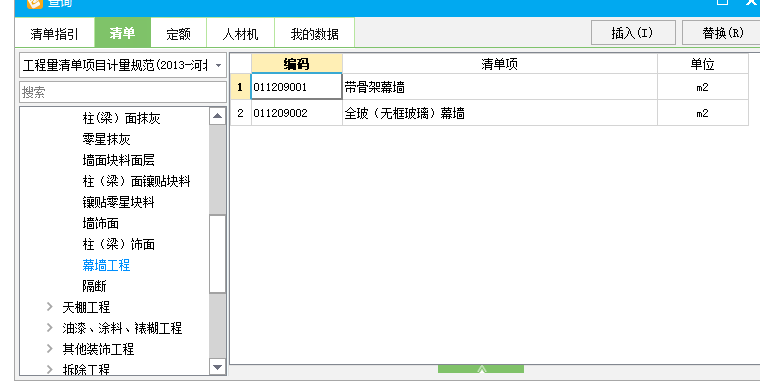Click row number 1 header

[240, 87]
